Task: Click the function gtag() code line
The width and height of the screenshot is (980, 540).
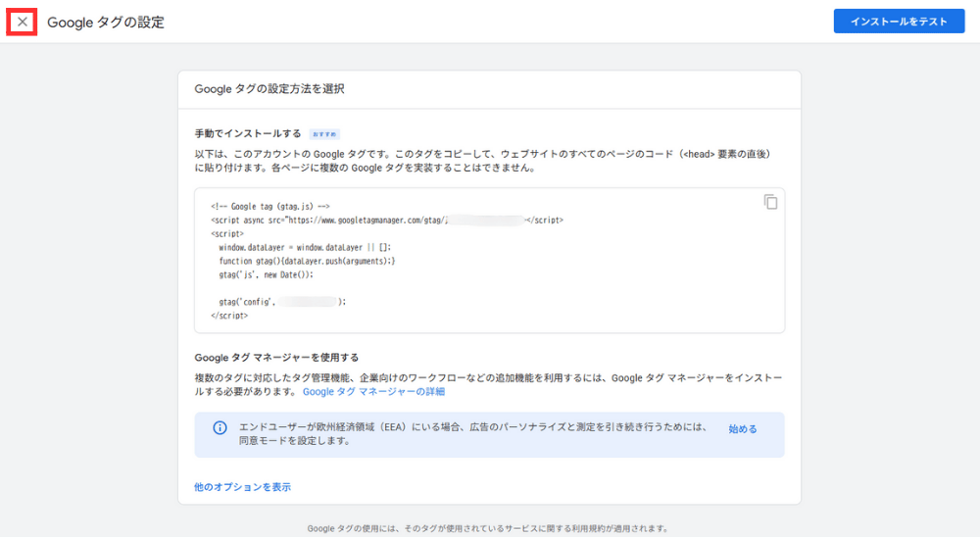Action: pyautogui.click(x=307, y=262)
